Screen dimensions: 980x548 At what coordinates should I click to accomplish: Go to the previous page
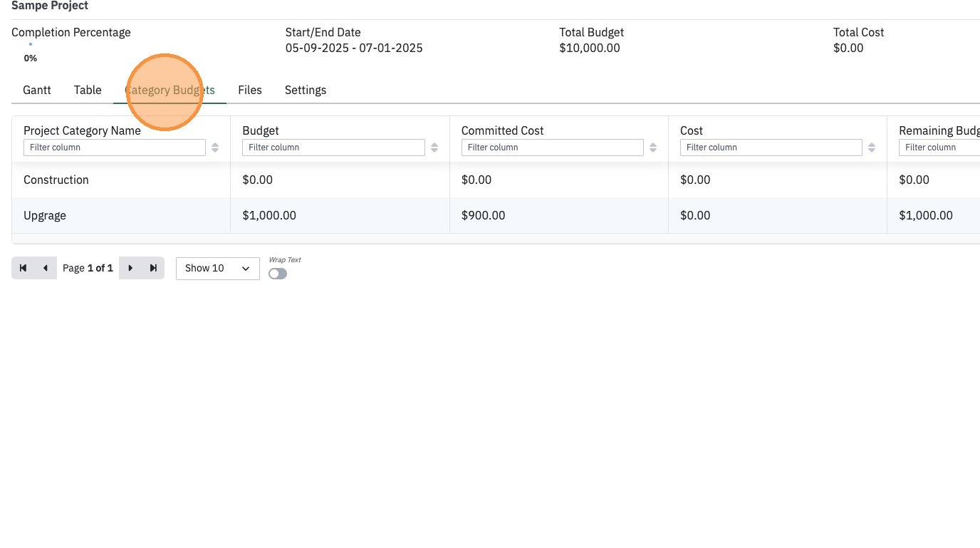coord(46,268)
